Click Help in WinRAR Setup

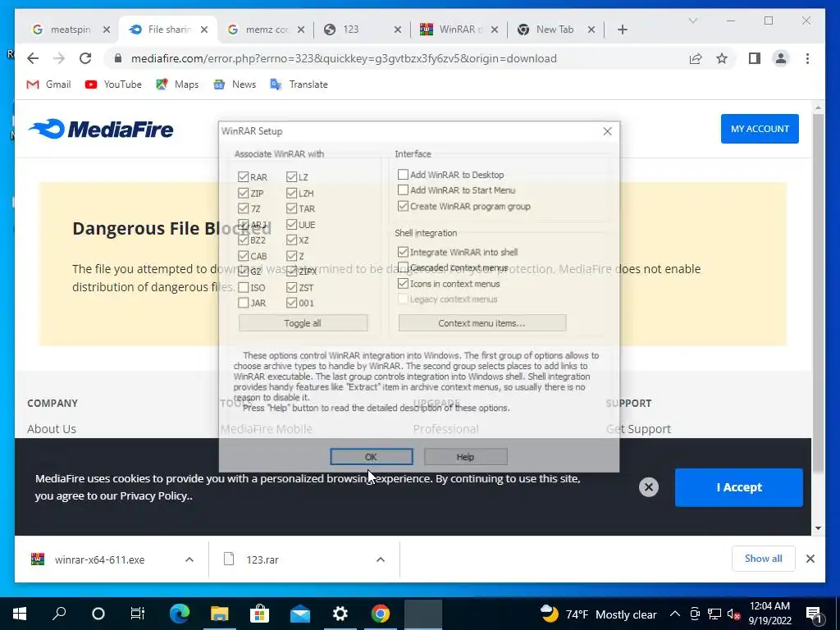click(x=465, y=457)
